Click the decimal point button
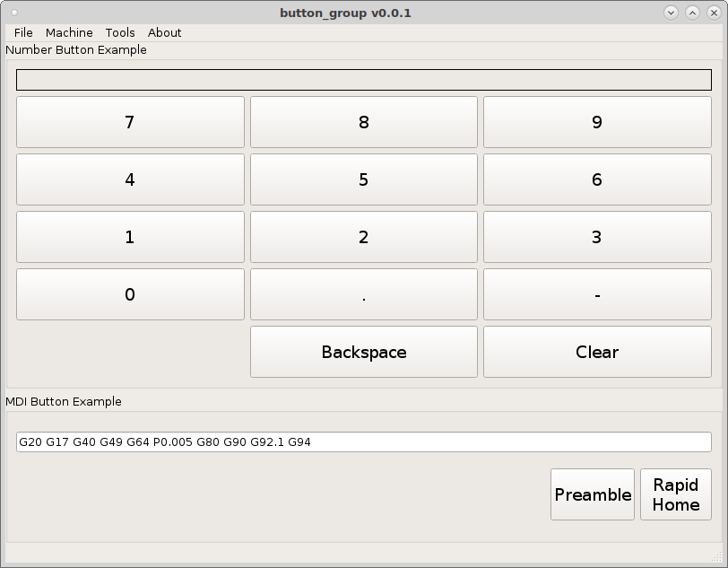Image resolution: width=728 pixels, height=568 pixels. 363,294
